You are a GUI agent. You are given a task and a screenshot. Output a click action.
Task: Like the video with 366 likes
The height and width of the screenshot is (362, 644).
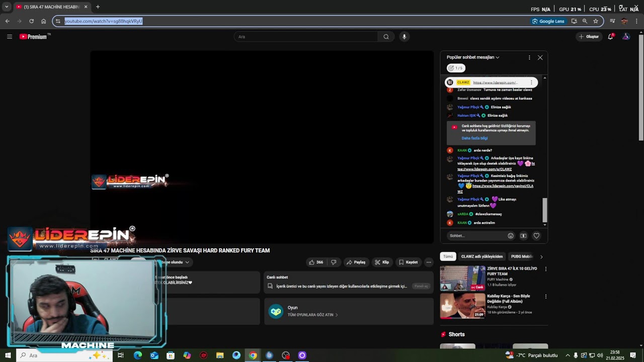click(315, 262)
